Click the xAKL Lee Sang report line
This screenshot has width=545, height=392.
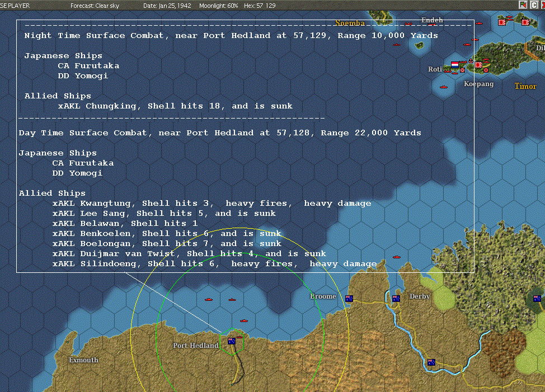164,213
